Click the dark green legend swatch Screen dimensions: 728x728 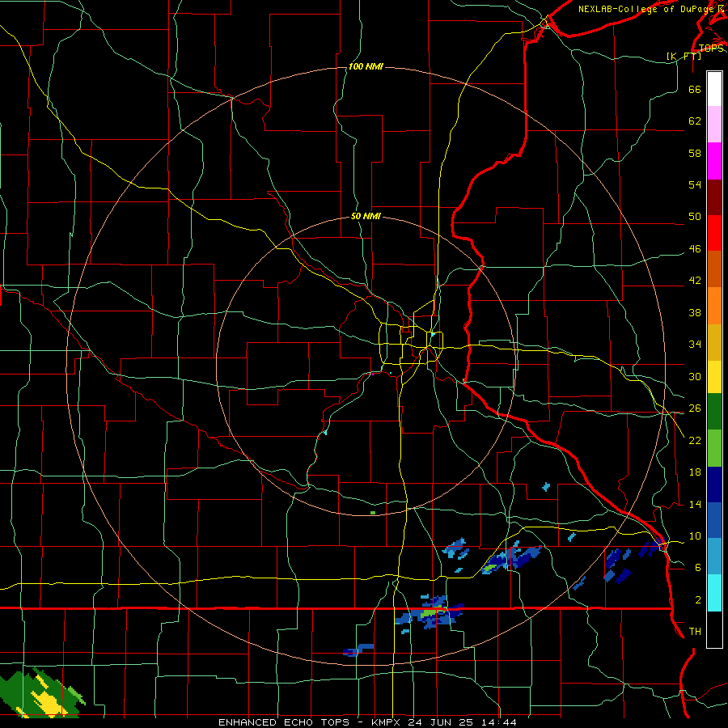(714, 412)
